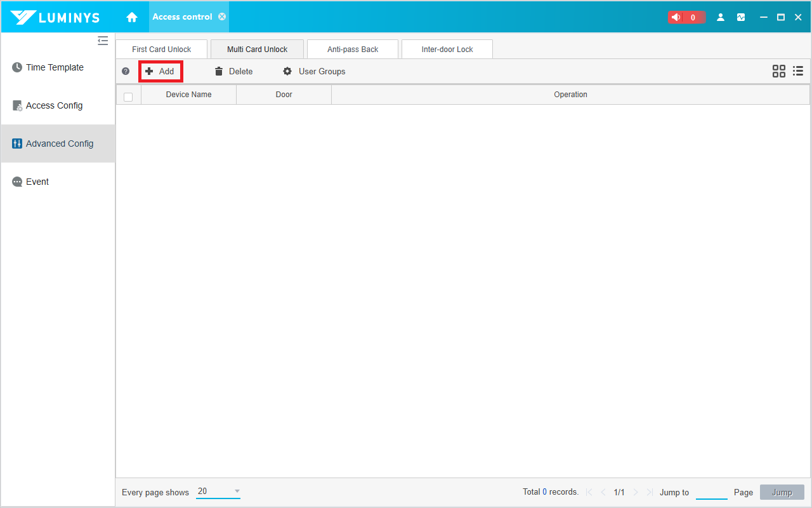Switch to grid card view

tap(778, 71)
